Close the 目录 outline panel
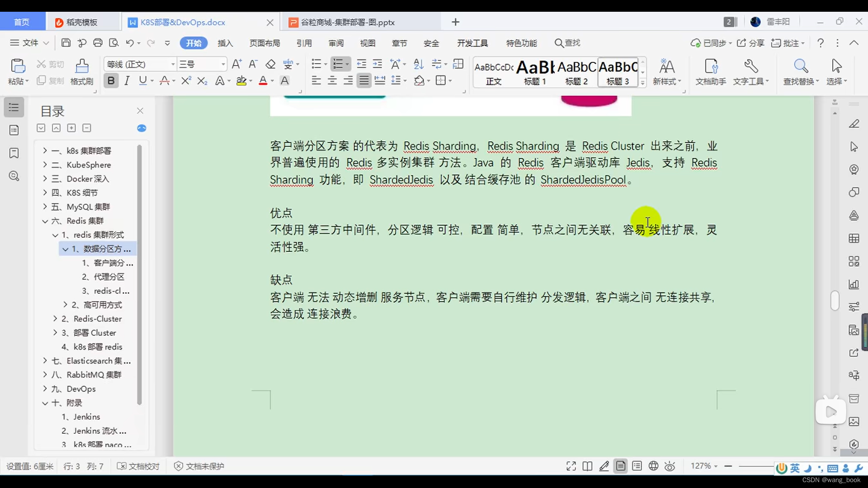Viewport: 868px width, 488px height. pyautogui.click(x=140, y=111)
